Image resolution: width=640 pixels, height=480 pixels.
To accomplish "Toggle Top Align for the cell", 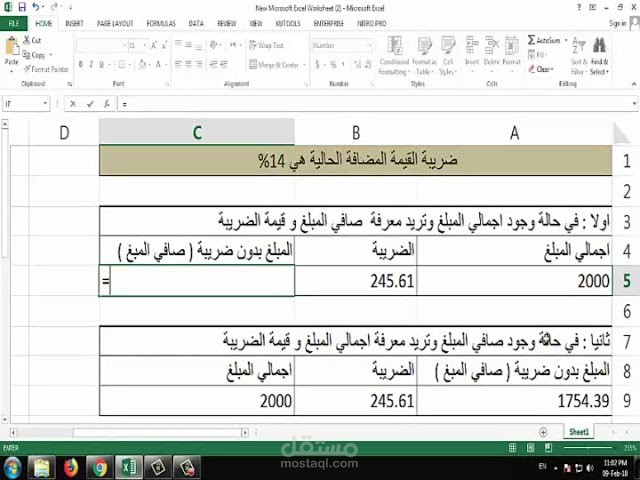I will [178, 45].
